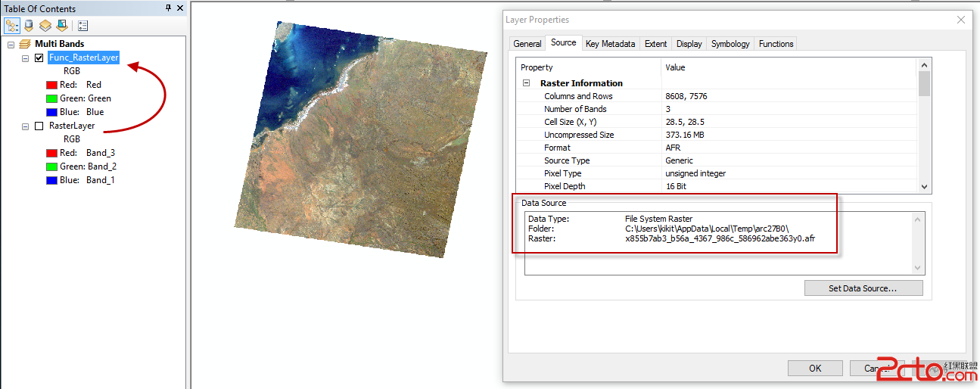
Task: Click red swatch for Band_3
Action: 51,153
